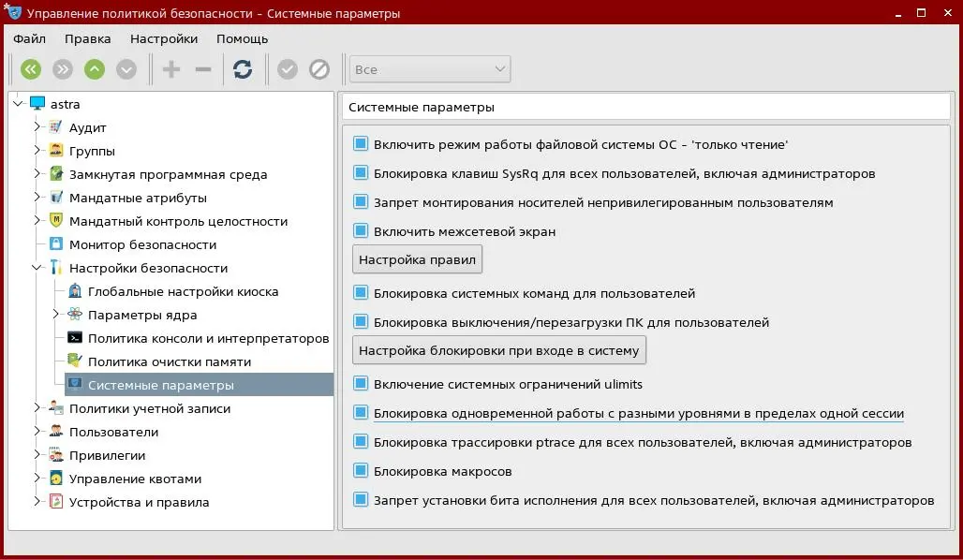Screen dimensions: 963x560
Task: Collapse the astra root node
Action: [x=18, y=104]
